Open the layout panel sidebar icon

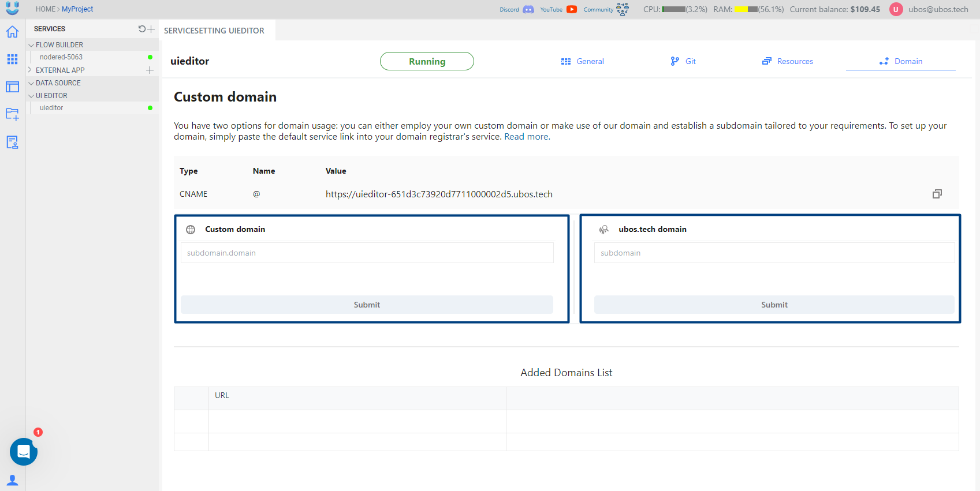[12, 87]
